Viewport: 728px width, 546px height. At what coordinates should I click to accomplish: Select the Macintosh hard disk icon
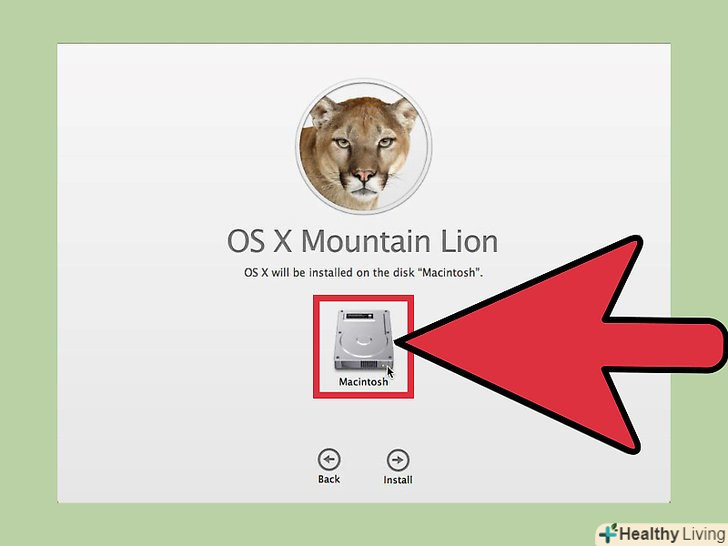(x=364, y=340)
